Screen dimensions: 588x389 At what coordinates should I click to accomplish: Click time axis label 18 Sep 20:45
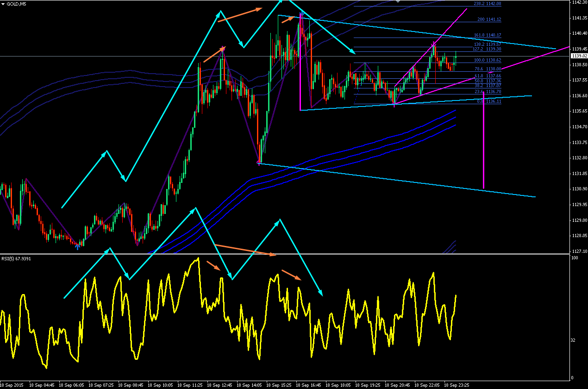click(x=398, y=385)
